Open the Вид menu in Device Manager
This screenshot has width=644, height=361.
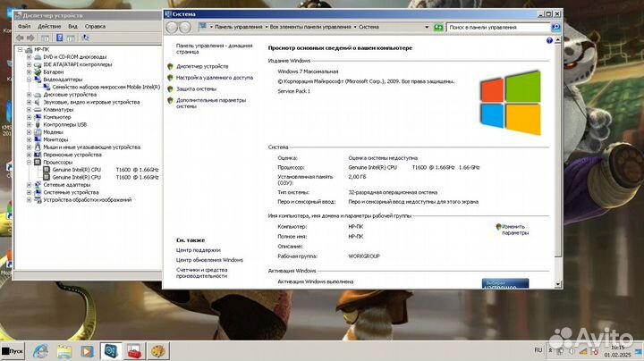(72, 26)
